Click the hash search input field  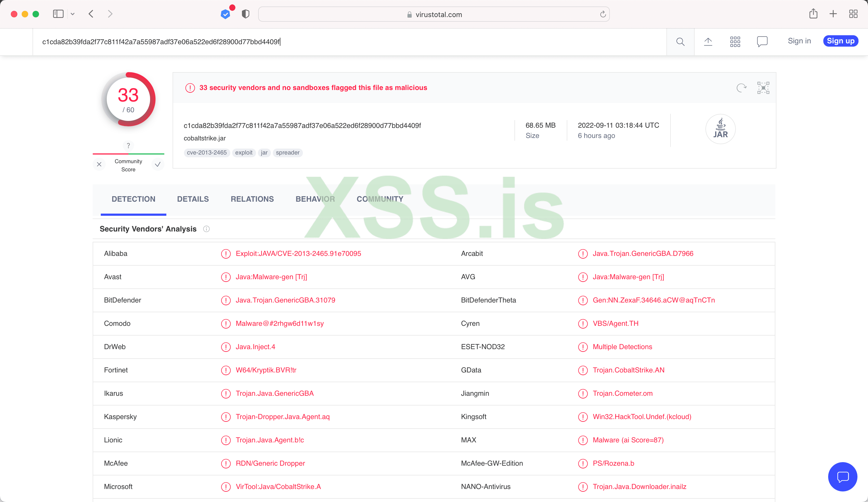pyautogui.click(x=344, y=42)
